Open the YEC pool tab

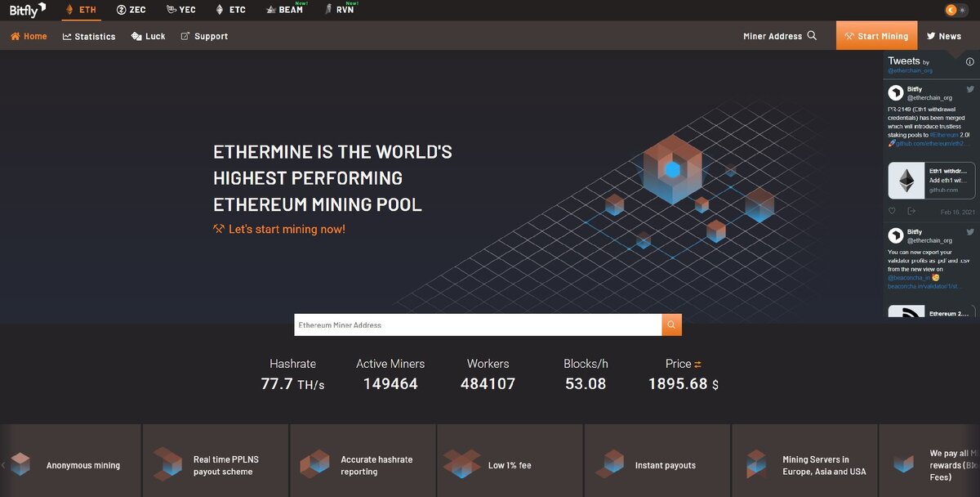[x=180, y=10]
